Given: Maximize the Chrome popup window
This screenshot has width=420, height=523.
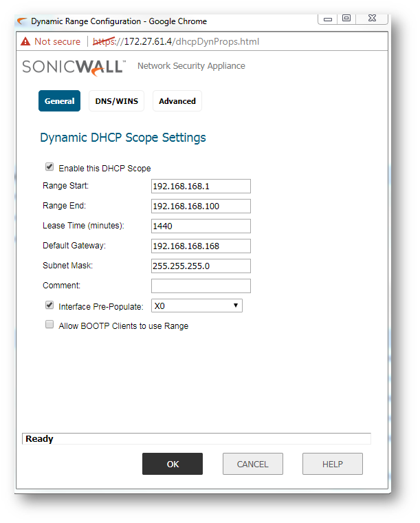Looking at the screenshot, I should point(346,19).
